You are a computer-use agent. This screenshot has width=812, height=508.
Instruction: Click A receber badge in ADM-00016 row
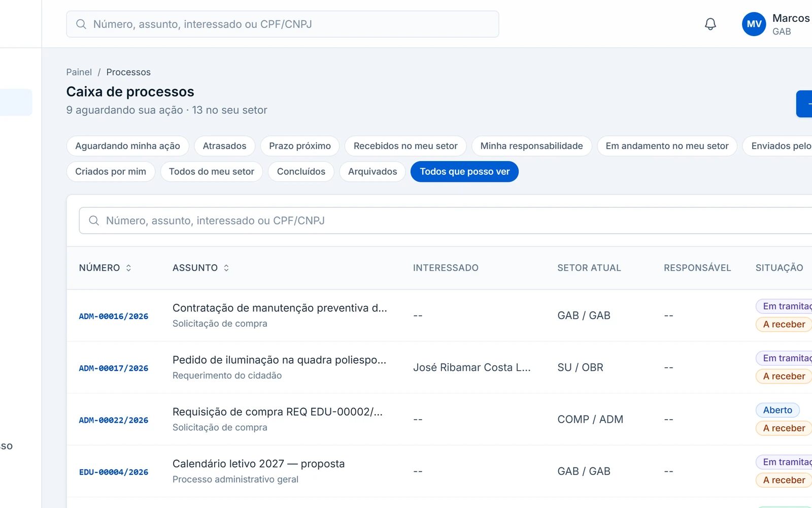pos(784,324)
